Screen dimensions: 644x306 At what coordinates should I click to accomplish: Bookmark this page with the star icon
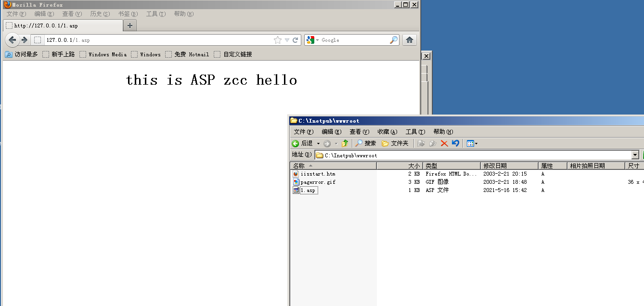[x=278, y=40]
